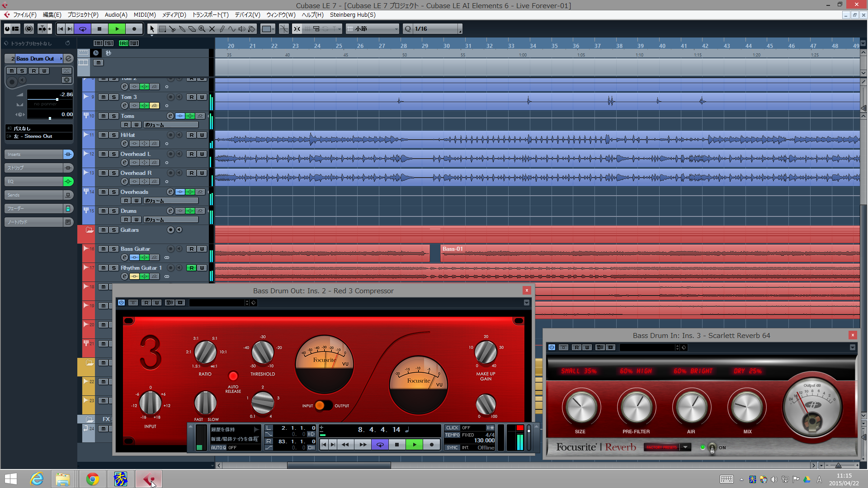The image size is (868, 488).
Task: Open the Audio(A) menu
Action: coord(116,15)
